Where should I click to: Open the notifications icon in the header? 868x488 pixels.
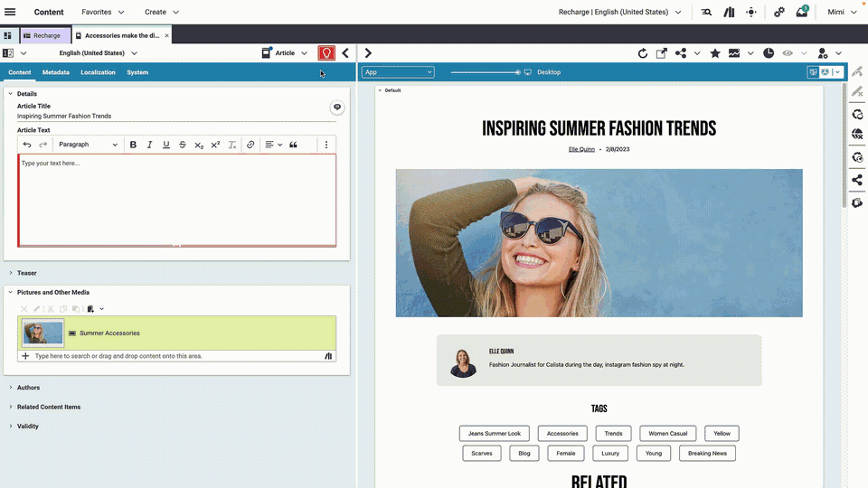coord(802,12)
